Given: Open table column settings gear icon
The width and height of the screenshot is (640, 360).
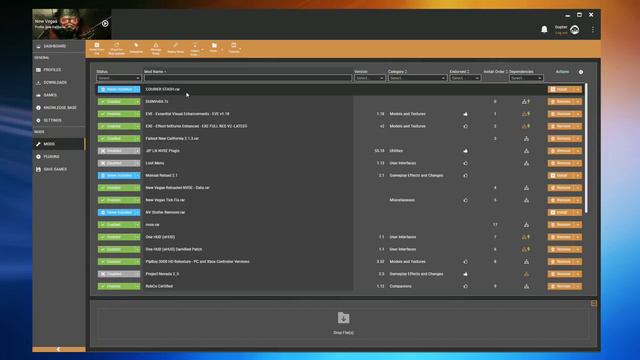Looking at the screenshot, I should (581, 72).
